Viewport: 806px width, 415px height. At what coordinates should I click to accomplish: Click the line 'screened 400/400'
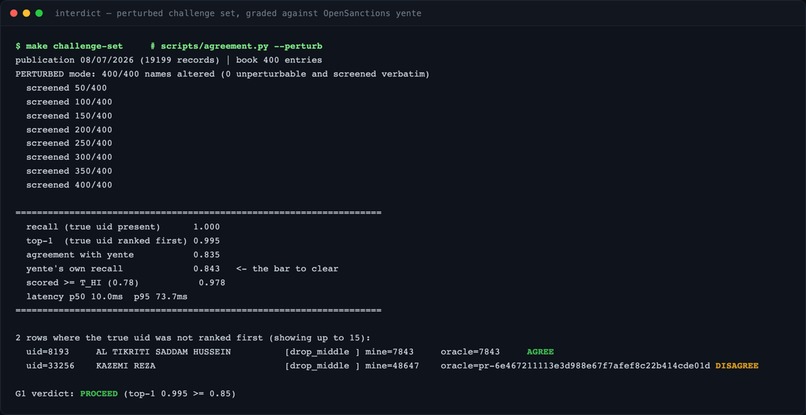tap(69, 185)
